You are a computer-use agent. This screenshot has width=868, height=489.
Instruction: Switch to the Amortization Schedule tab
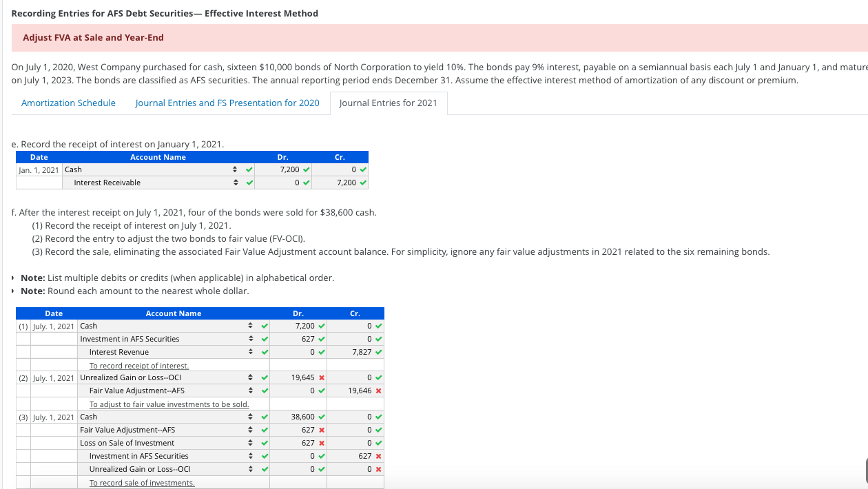point(68,103)
